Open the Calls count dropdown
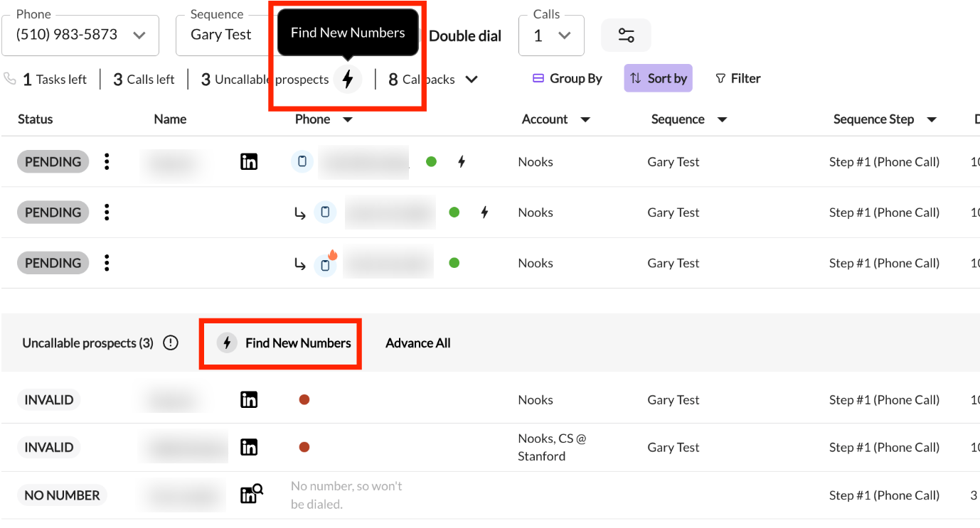 (x=551, y=35)
